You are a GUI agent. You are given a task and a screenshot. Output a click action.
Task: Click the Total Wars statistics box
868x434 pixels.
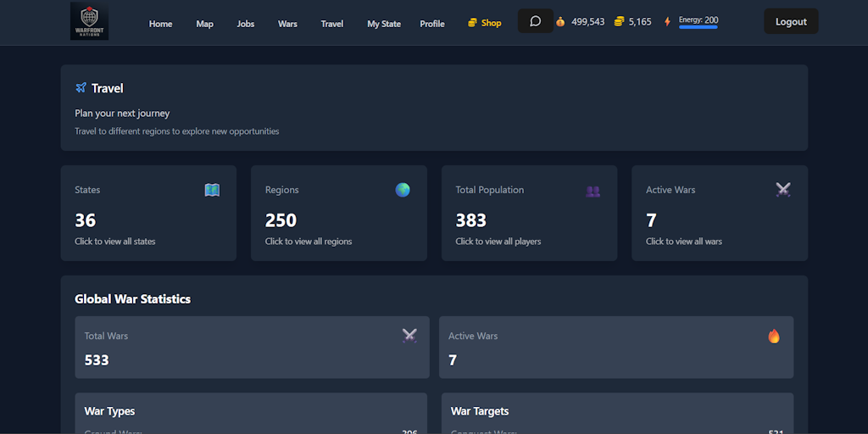(252, 347)
